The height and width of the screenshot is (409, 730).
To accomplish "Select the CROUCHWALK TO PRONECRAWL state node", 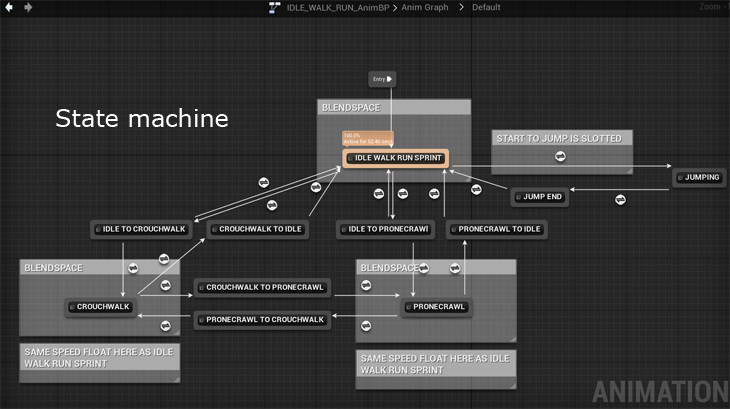I will click(262, 288).
